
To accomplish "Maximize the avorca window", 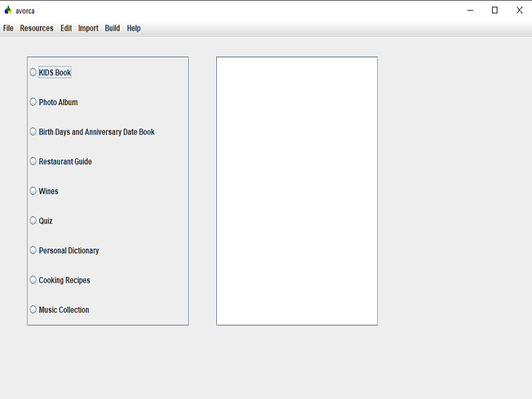I will pyautogui.click(x=494, y=10).
